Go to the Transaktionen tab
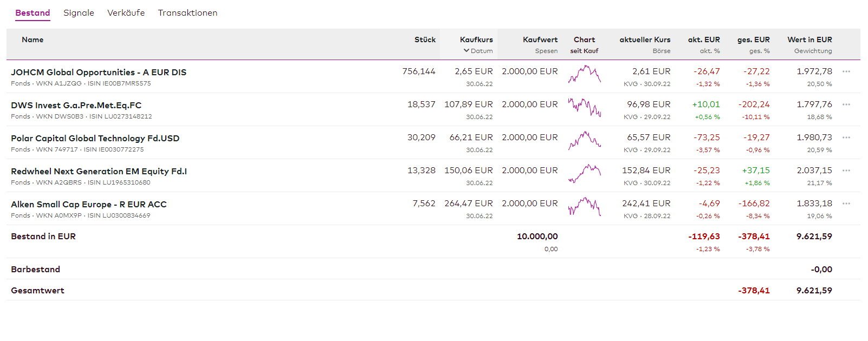 pyautogui.click(x=187, y=13)
